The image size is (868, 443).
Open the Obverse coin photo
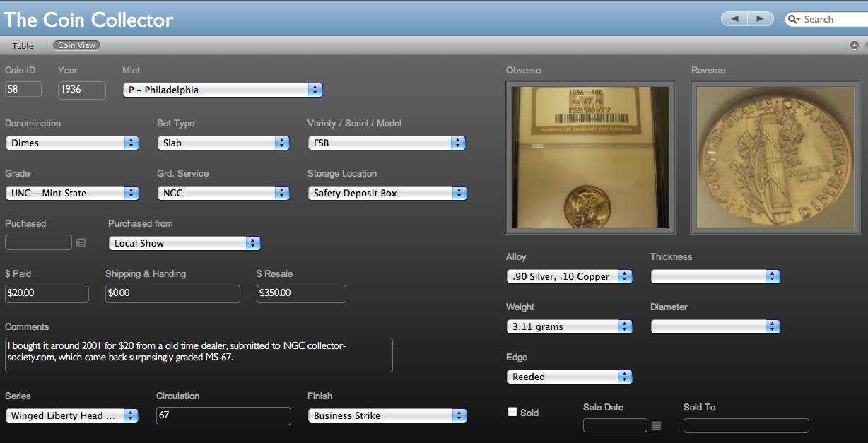tap(590, 157)
